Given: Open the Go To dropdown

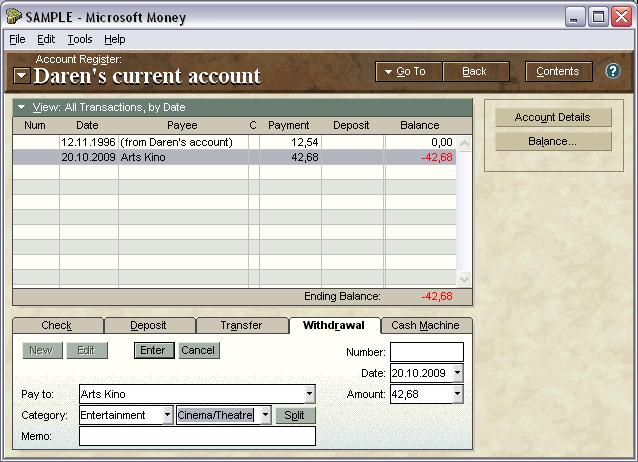Looking at the screenshot, I should click(x=408, y=72).
